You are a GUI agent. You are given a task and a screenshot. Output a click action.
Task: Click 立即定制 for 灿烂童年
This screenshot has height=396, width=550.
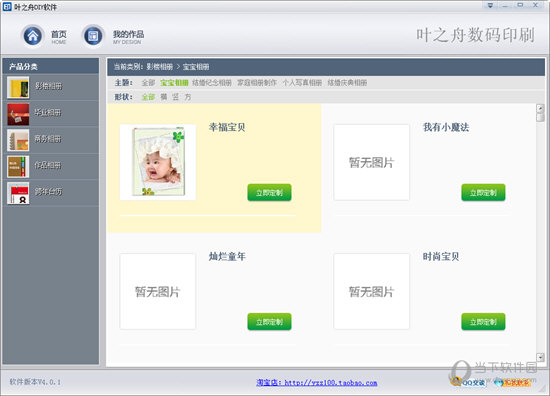pyautogui.click(x=269, y=322)
